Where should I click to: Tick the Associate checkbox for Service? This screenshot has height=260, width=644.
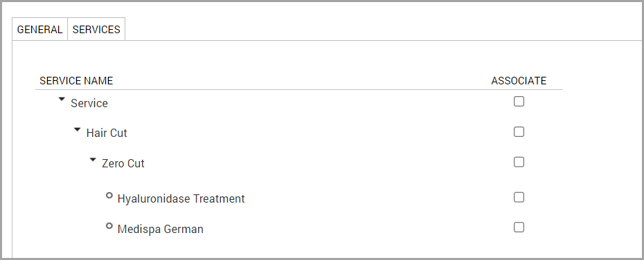[519, 101]
